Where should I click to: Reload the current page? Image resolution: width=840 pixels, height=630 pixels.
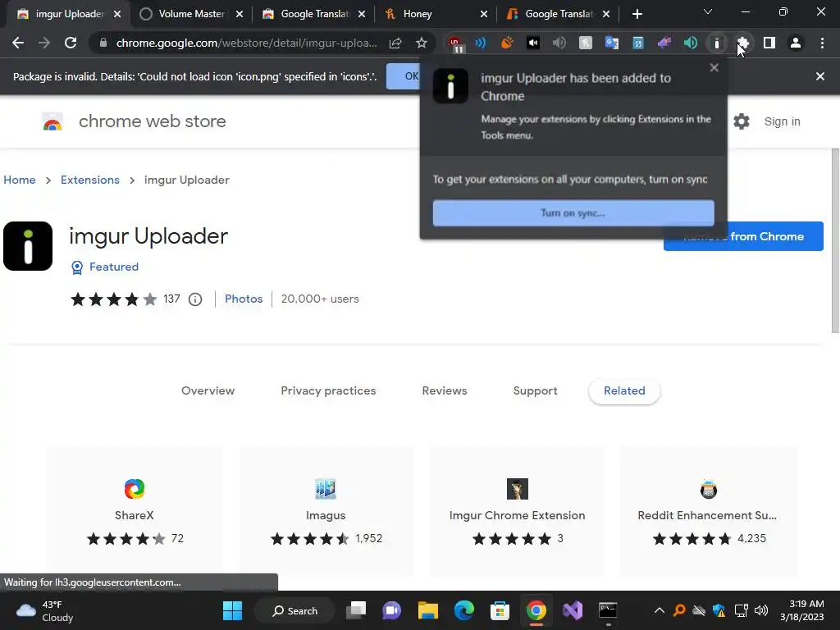tap(71, 43)
